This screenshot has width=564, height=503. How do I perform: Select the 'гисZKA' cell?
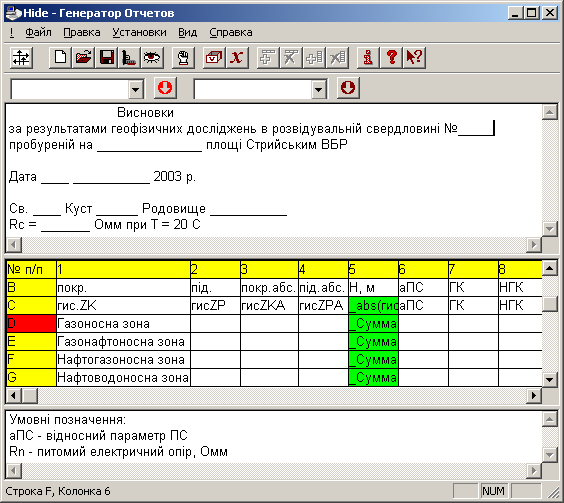pyautogui.click(x=269, y=305)
